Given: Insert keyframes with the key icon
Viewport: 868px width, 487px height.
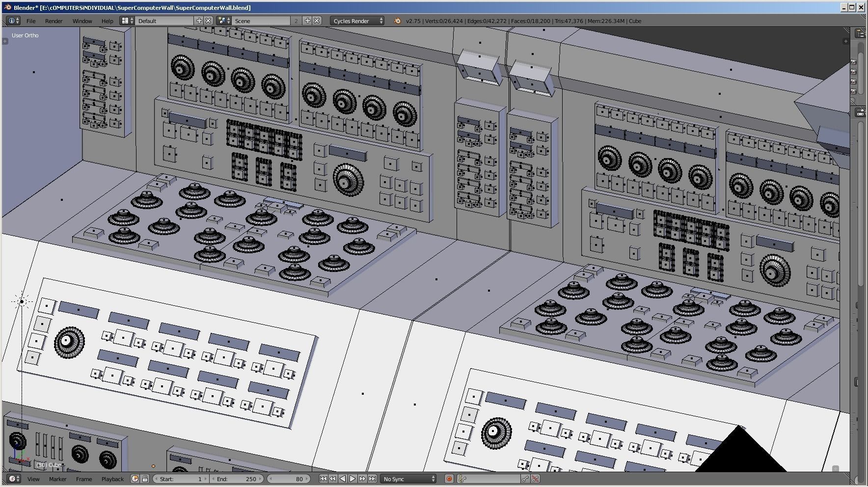Looking at the screenshot, I should [x=525, y=479].
